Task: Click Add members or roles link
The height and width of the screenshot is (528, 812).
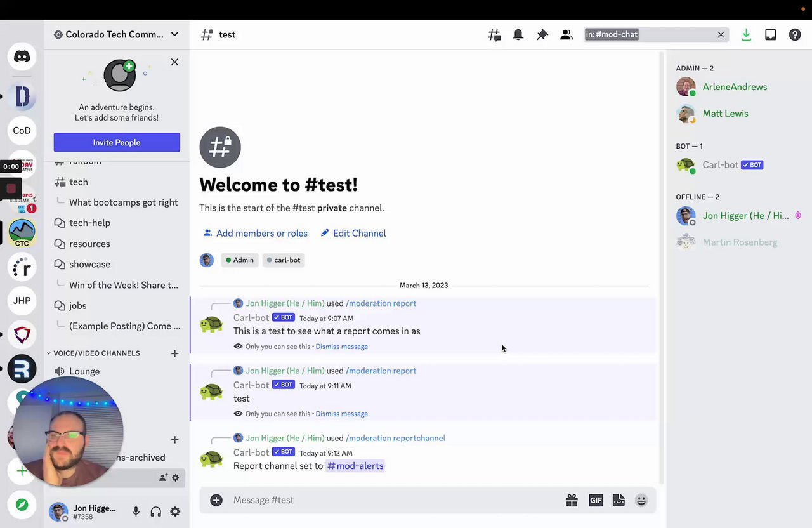Action: point(255,233)
